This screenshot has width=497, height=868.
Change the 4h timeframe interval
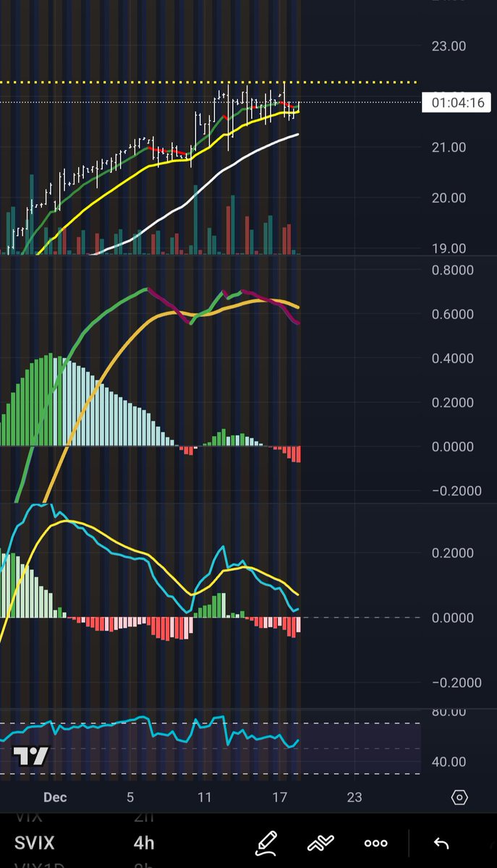[143, 843]
